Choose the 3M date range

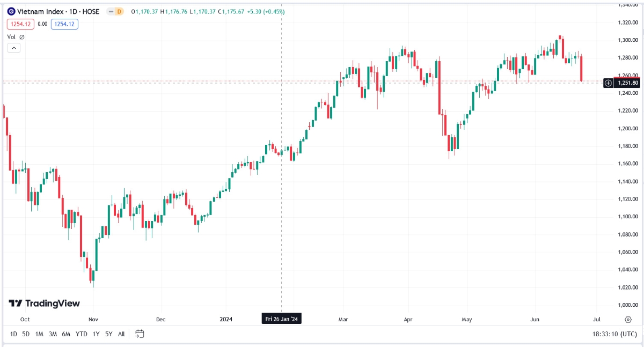pyautogui.click(x=53, y=334)
